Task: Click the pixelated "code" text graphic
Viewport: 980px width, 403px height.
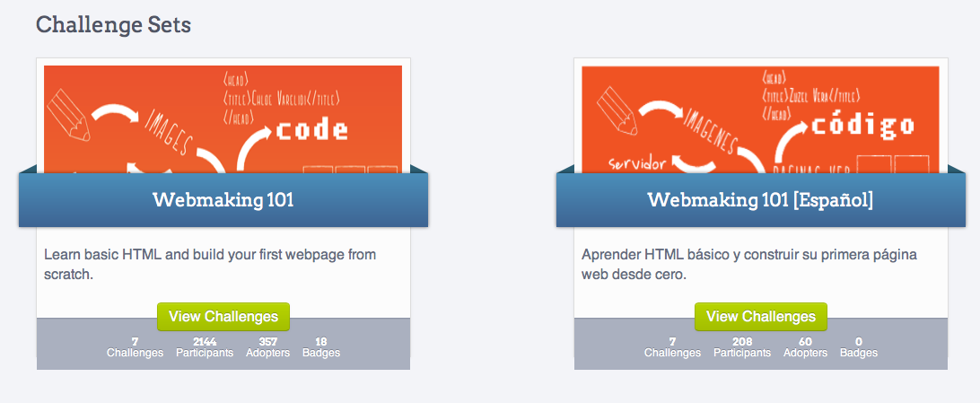Action: pyautogui.click(x=311, y=130)
